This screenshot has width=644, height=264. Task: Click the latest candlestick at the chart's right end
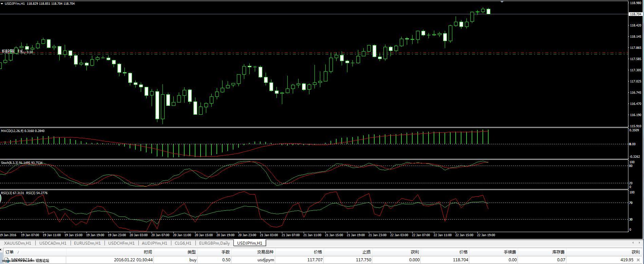tap(488, 11)
